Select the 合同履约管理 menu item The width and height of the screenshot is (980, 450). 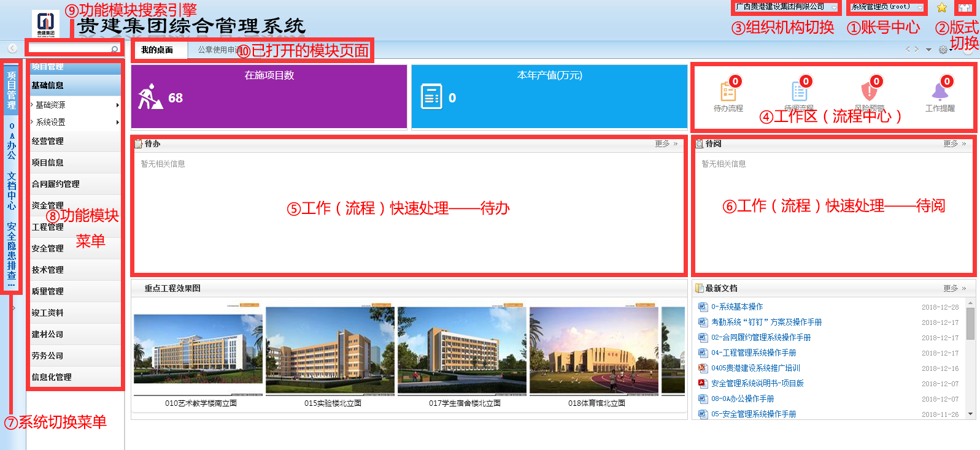(56, 184)
